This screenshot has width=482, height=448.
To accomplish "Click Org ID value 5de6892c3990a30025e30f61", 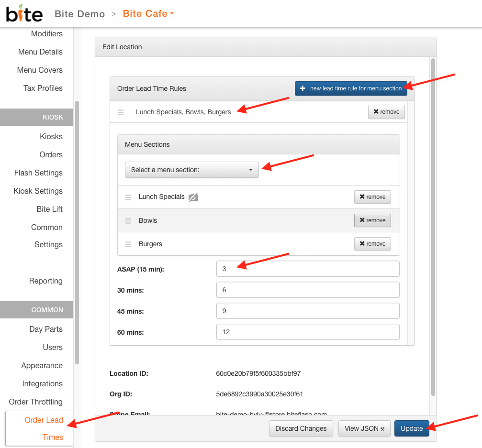I will pos(259,394).
